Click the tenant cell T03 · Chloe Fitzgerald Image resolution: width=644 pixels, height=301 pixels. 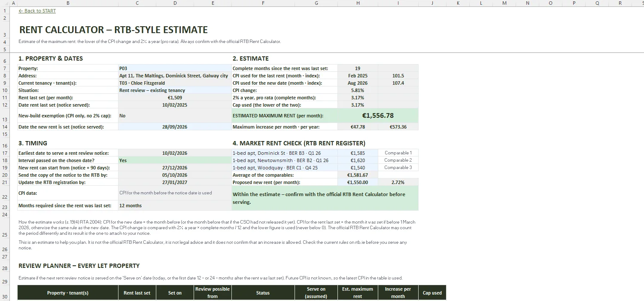click(175, 83)
